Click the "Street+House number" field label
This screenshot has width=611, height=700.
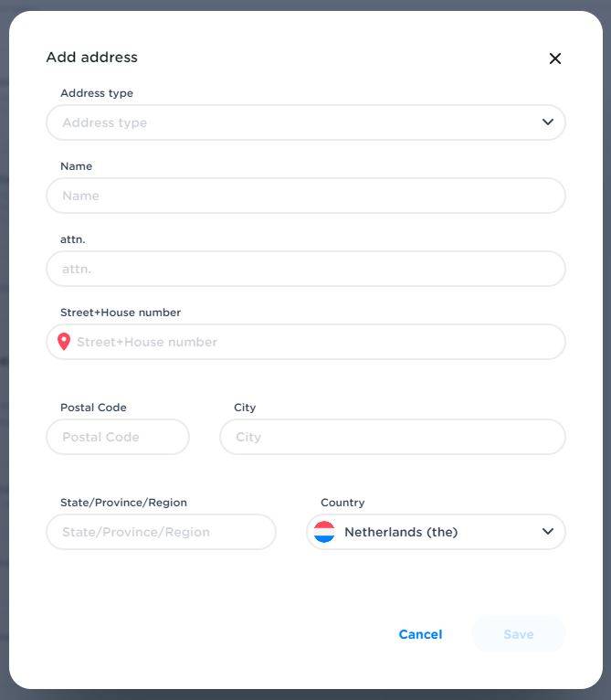[x=121, y=313]
